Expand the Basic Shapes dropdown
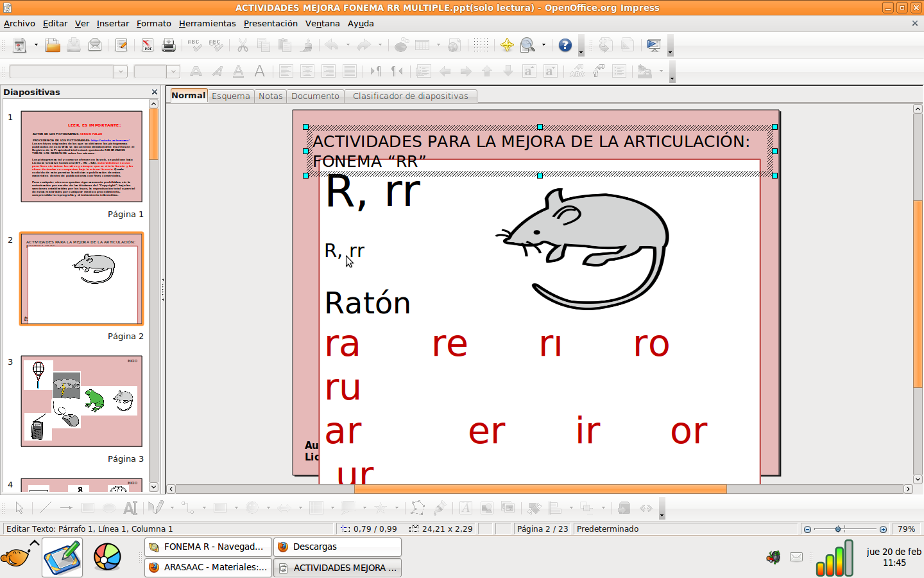924x578 pixels. (235, 508)
